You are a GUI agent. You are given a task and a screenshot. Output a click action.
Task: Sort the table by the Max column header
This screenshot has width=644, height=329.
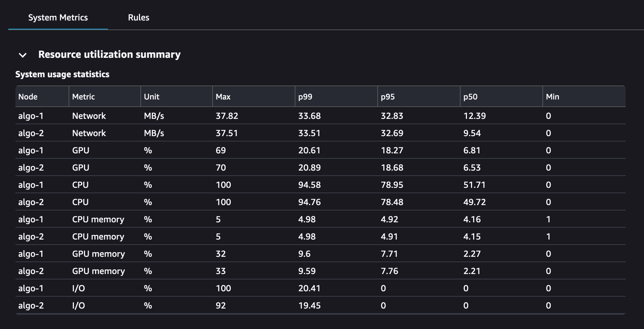click(223, 96)
